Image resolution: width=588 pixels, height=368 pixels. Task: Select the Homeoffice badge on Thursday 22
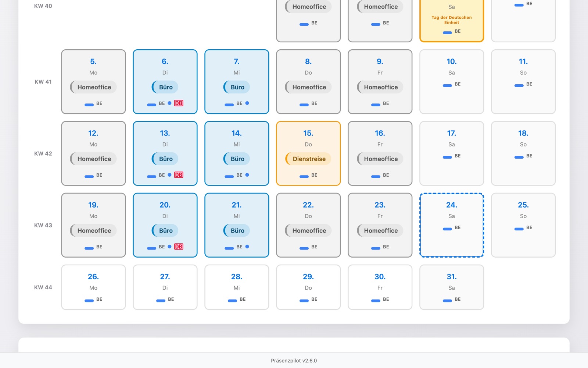coord(308,231)
